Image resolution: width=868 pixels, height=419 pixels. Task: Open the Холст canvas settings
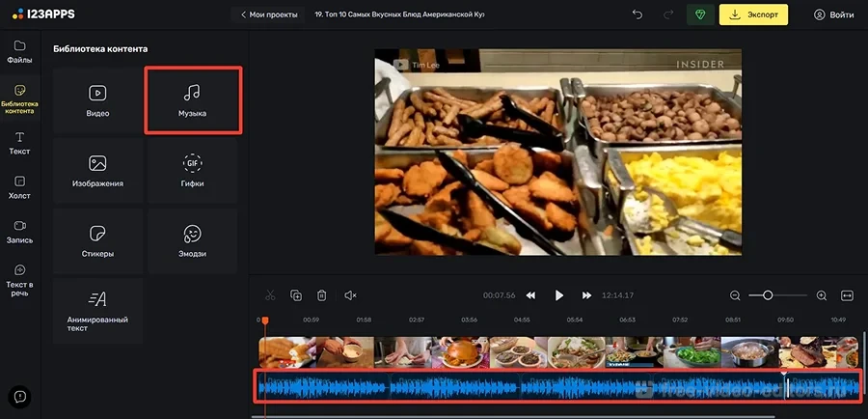click(x=19, y=188)
